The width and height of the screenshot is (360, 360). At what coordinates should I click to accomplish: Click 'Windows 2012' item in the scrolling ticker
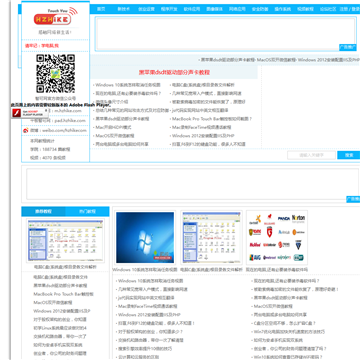(x=328, y=60)
